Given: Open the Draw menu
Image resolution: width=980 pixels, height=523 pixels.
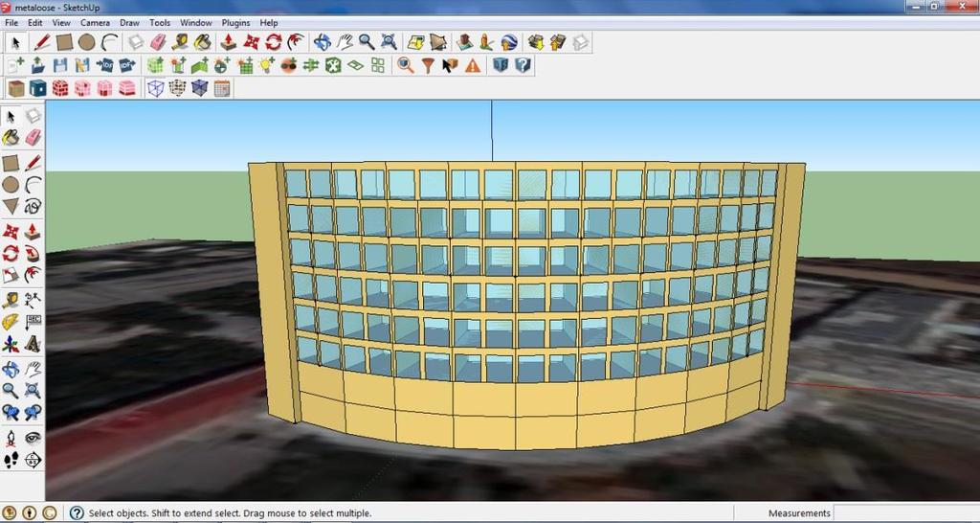Looking at the screenshot, I should click(x=129, y=23).
